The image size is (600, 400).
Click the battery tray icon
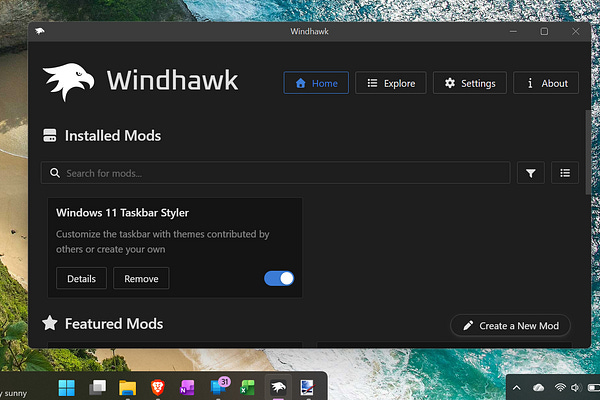click(594, 388)
